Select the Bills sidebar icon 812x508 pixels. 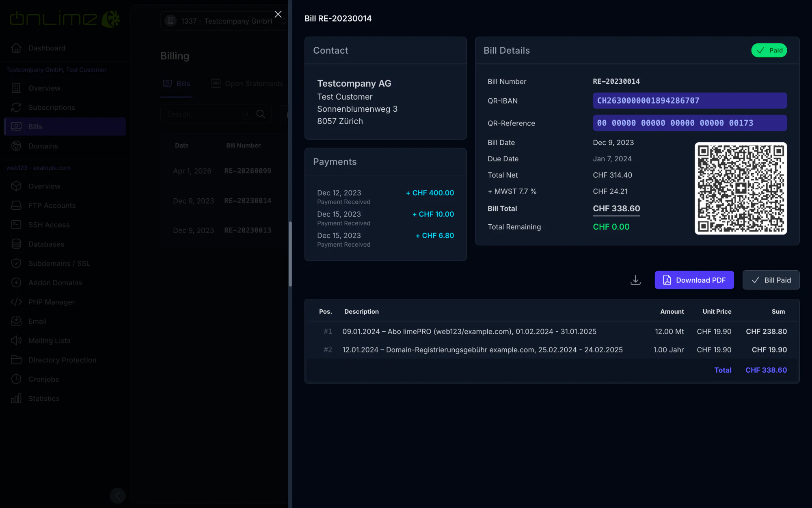click(x=16, y=127)
